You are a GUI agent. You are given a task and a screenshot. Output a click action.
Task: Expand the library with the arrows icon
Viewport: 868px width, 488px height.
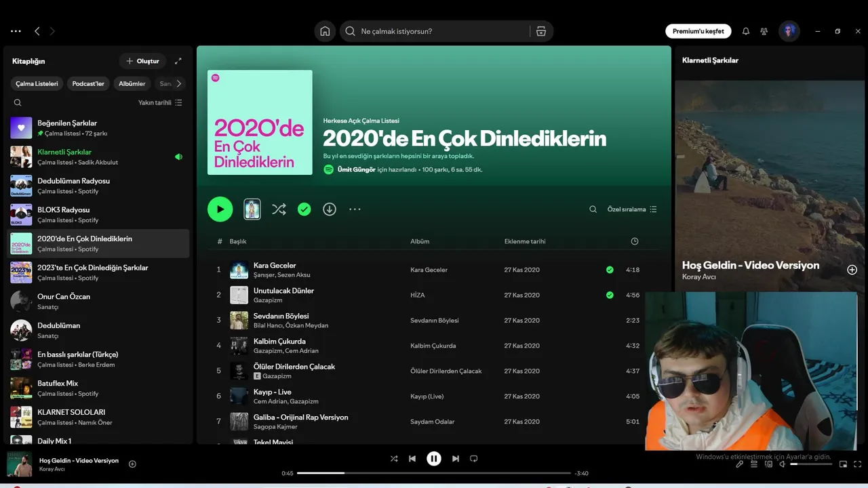pos(178,61)
